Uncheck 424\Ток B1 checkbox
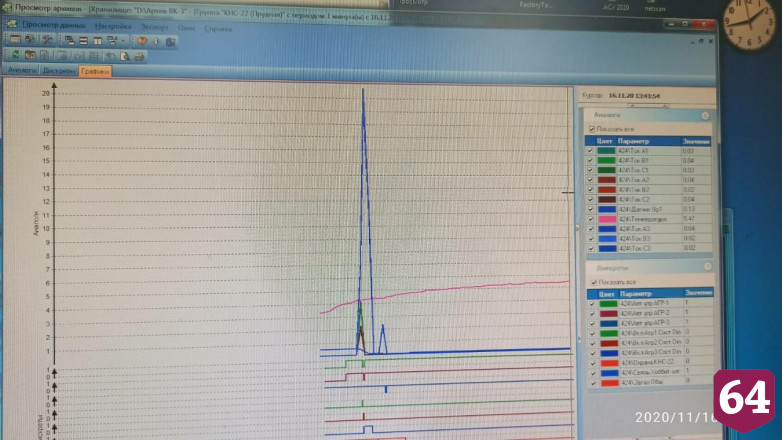 590,161
